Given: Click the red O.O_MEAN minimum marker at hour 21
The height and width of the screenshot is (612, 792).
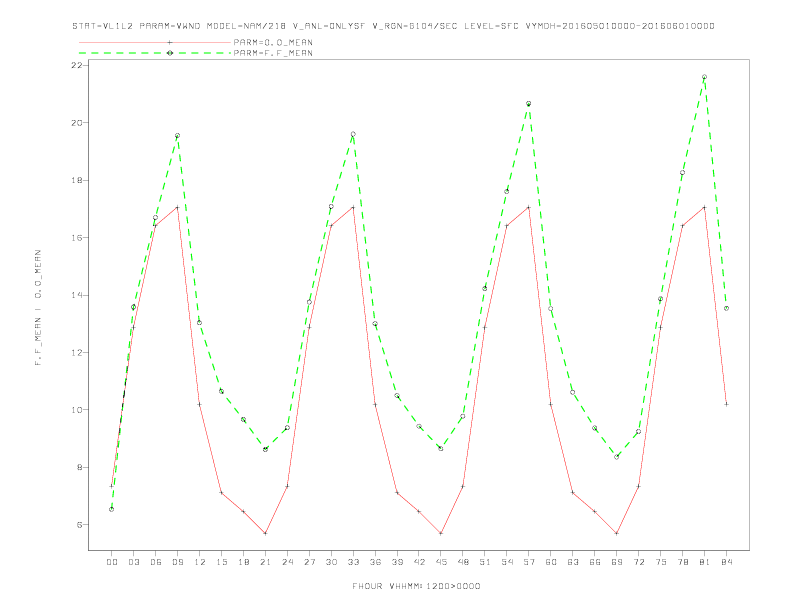Looking at the screenshot, I should point(265,533).
